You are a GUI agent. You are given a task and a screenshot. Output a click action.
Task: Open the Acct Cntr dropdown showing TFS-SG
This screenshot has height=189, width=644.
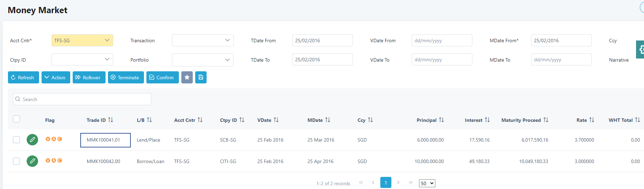(82, 40)
